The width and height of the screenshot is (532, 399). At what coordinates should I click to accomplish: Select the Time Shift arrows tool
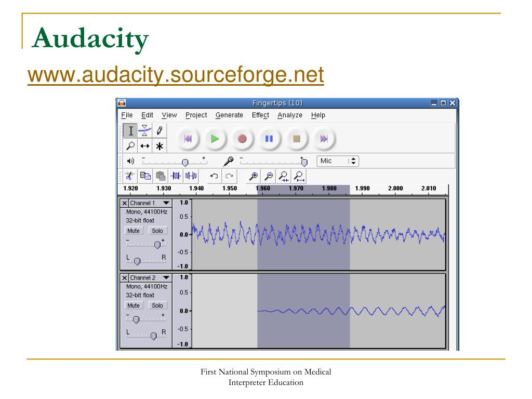tap(145, 146)
